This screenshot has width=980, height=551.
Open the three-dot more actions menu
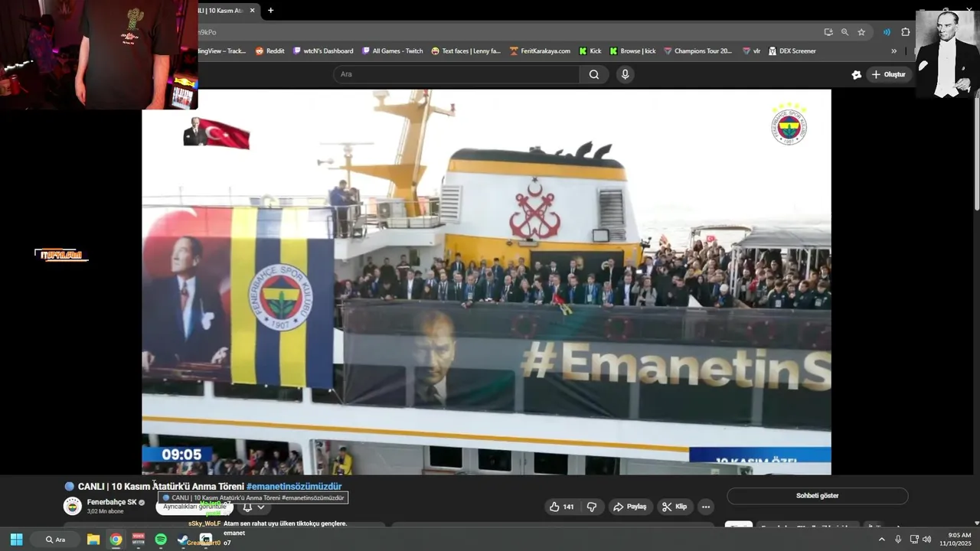tap(706, 507)
